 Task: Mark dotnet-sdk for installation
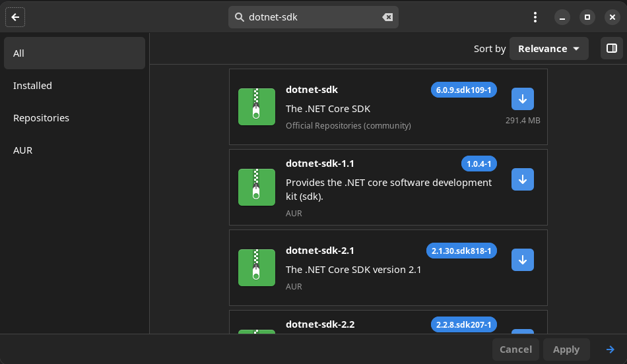[522, 99]
